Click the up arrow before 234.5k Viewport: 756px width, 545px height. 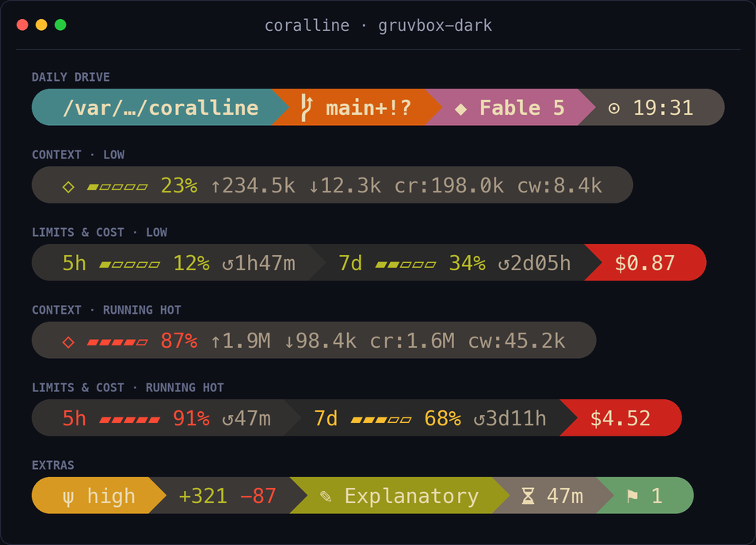click(216, 186)
